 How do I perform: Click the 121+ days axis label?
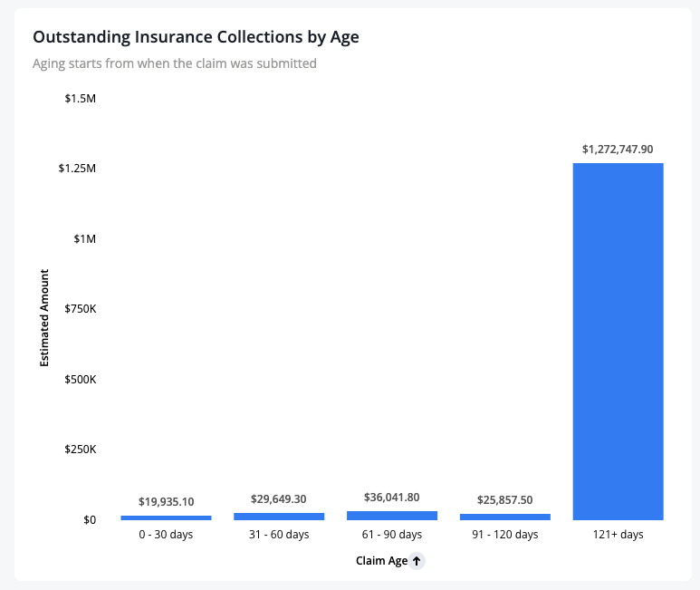coord(618,534)
